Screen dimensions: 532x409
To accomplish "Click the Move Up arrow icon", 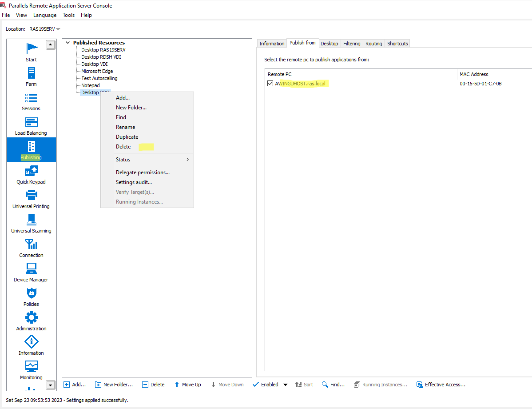I will tap(177, 385).
